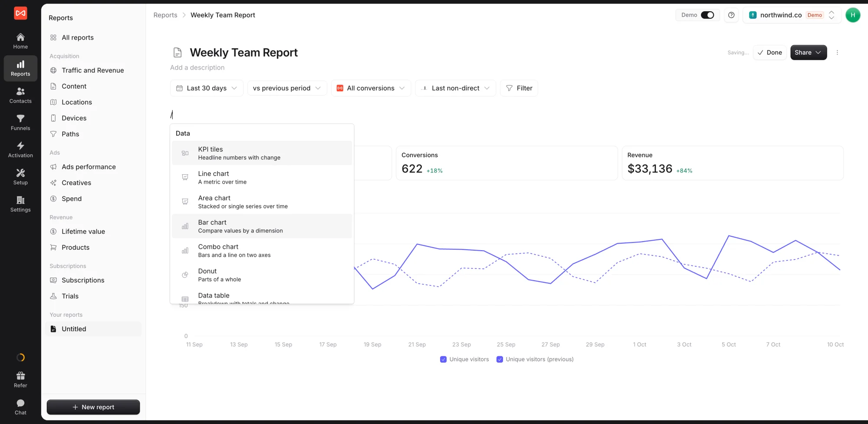Open the All conversions dropdown
Viewport: 868px width, 424px height.
(x=371, y=88)
